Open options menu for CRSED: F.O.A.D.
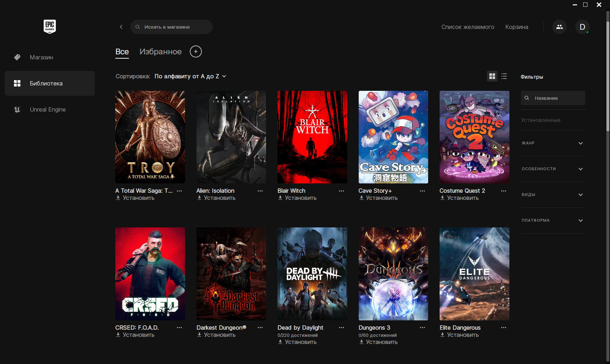The width and height of the screenshot is (610, 364). click(x=179, y=328)
